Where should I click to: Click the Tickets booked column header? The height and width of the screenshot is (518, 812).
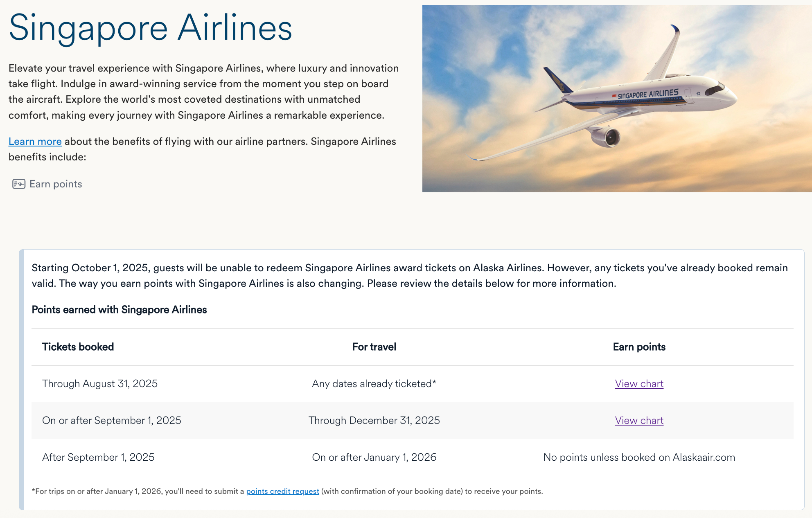pyautogui.click(x=78, y=347)
